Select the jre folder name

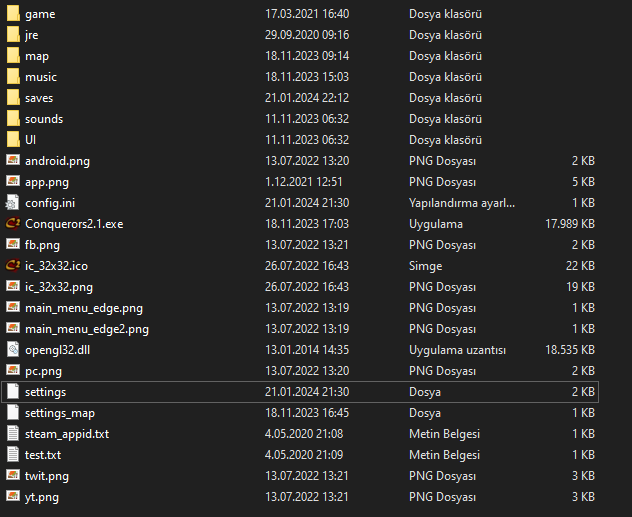pos(31,35)
